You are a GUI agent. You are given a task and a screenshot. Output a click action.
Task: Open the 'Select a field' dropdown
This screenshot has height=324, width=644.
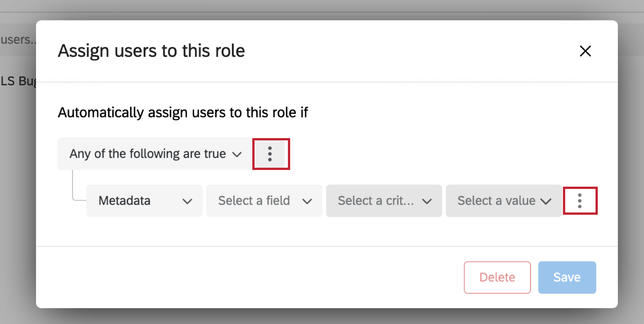(264, 201)
